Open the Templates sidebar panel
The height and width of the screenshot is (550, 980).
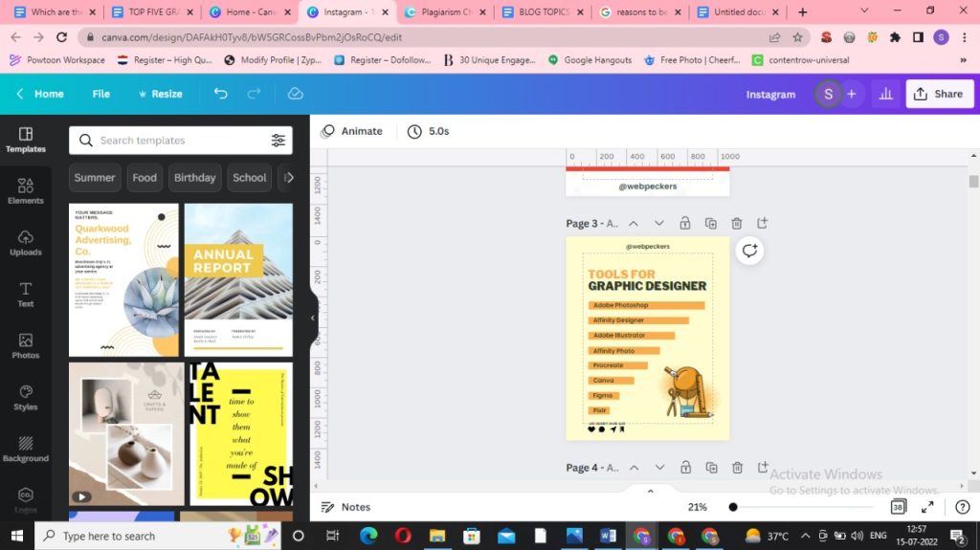26,140
